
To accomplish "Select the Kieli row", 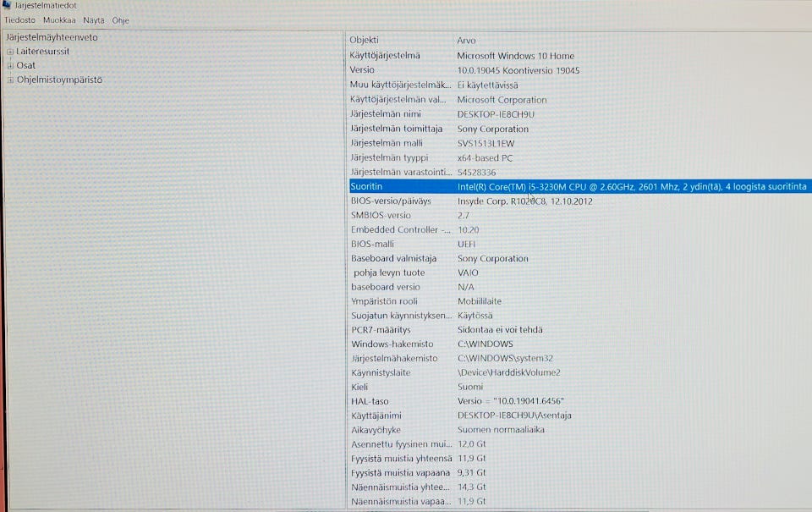I will click(359, 387).
